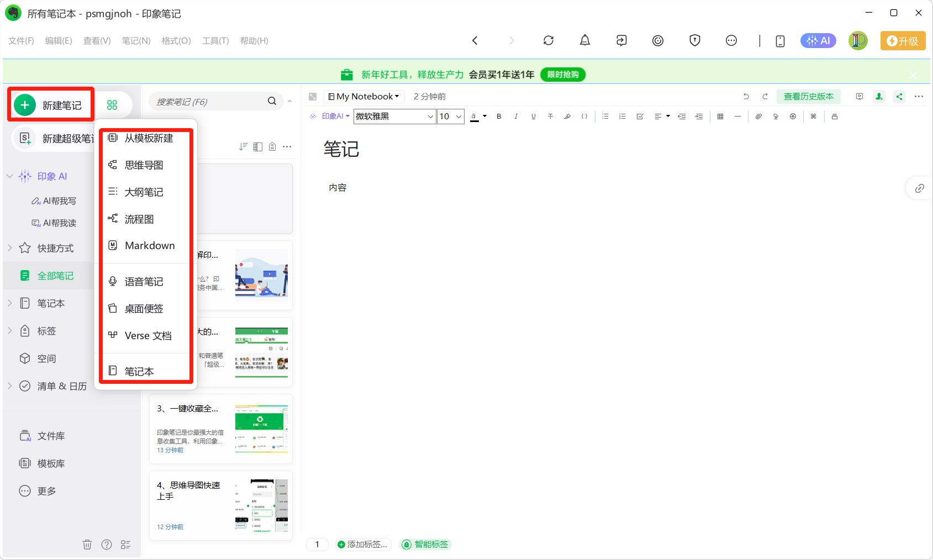This screenshot has width=933, height=560.
Task: Create a 大纲笔记 from the menu
Action: tap(146, 192)
